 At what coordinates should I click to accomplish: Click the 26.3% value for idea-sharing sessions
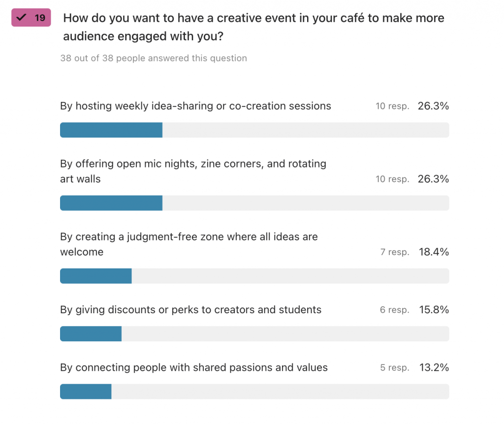433,106
